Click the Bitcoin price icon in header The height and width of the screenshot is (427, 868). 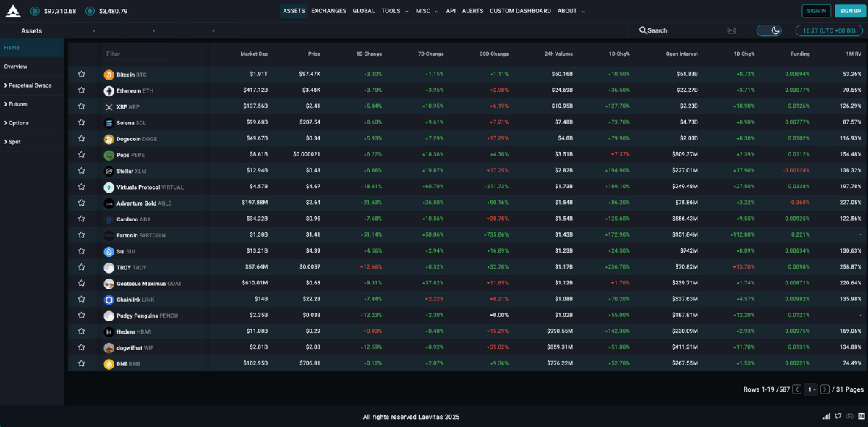coord(35,11)
